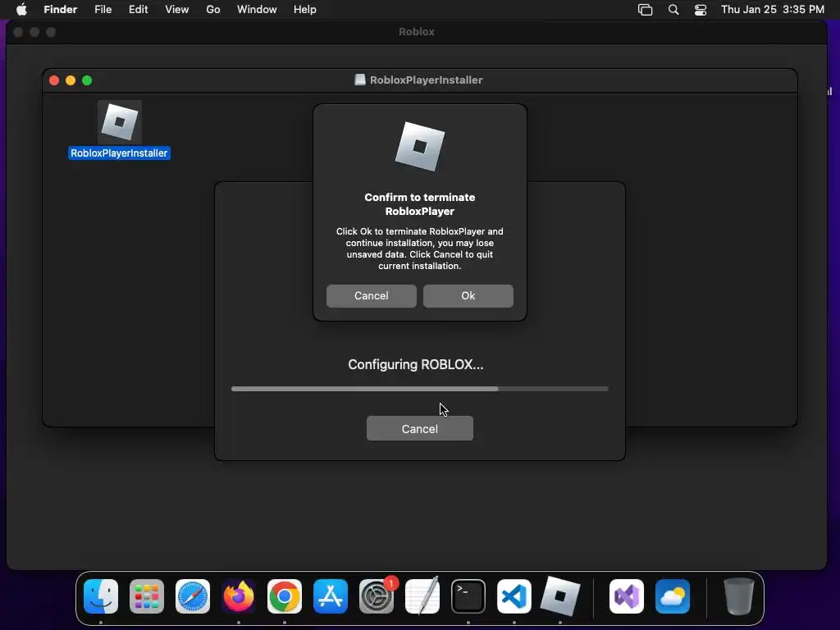Open App Store from the Dock
This screenshot has width=840, height=630.
pos(331,596)
